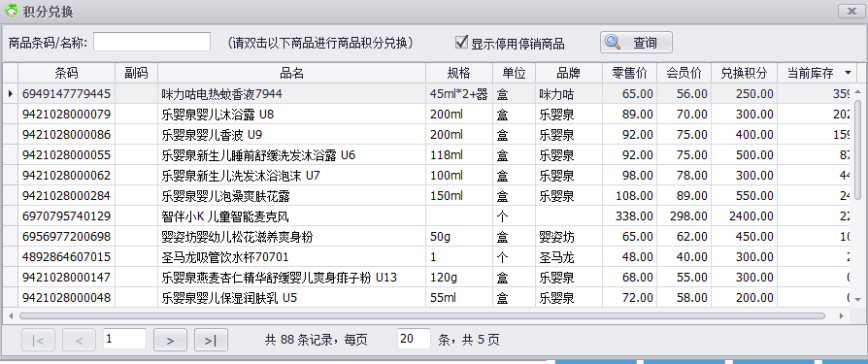Sort by 规格 column header

tap(459, 73)
